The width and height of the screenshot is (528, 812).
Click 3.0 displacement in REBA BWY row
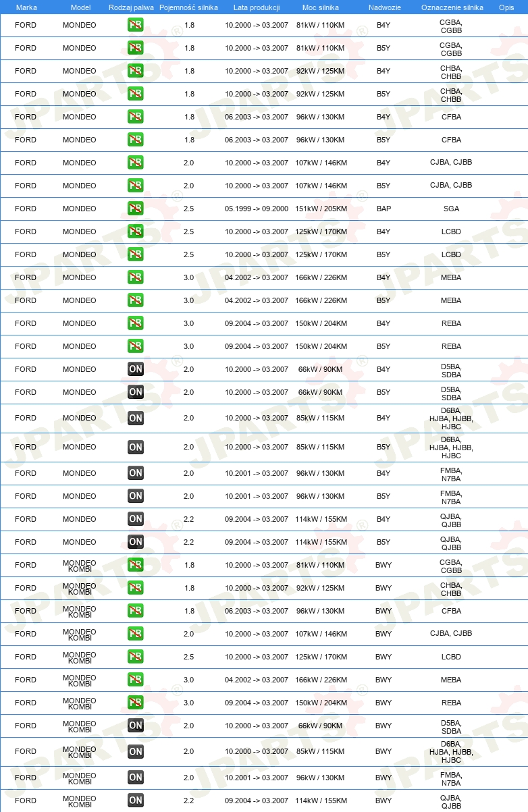point(188,703)
